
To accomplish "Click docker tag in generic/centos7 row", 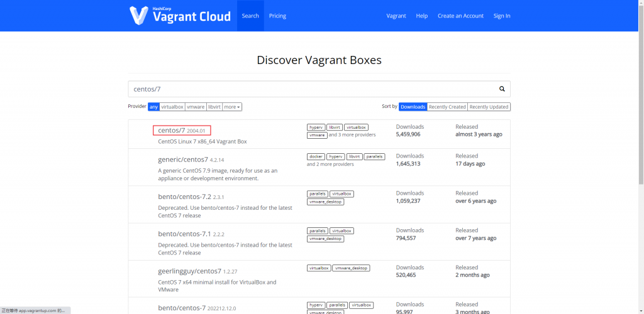I will coord(316,156).
